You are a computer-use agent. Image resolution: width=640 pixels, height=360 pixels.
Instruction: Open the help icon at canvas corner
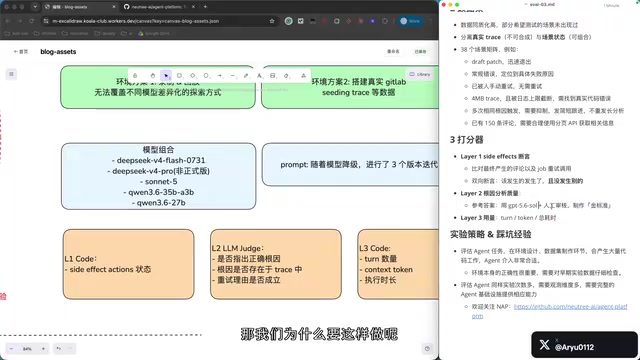point(427,348)
